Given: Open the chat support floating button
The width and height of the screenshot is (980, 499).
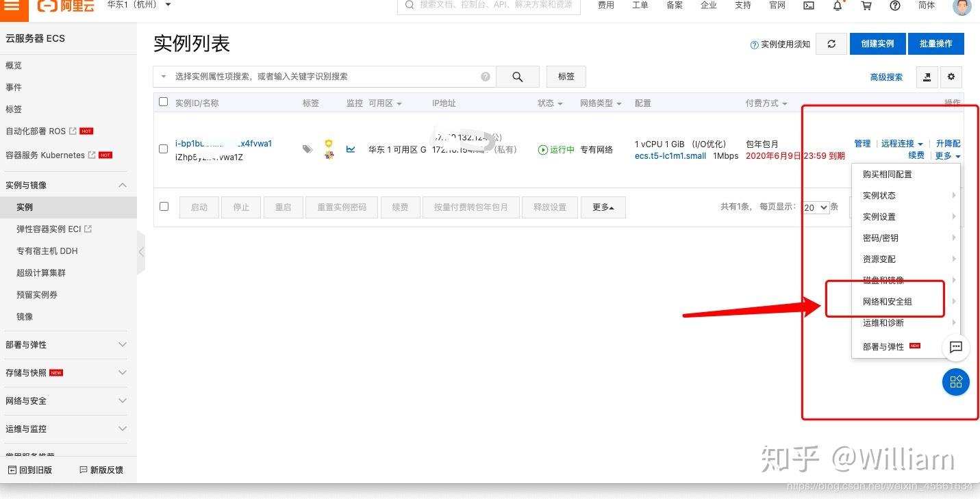Looking at the screenshot, I should tap(956, 347).
